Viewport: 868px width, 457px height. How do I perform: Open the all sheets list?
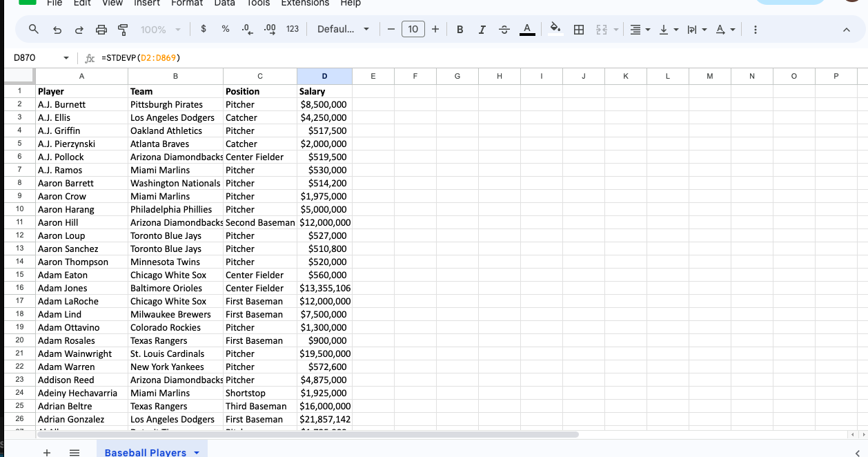[x=75, y=452]
